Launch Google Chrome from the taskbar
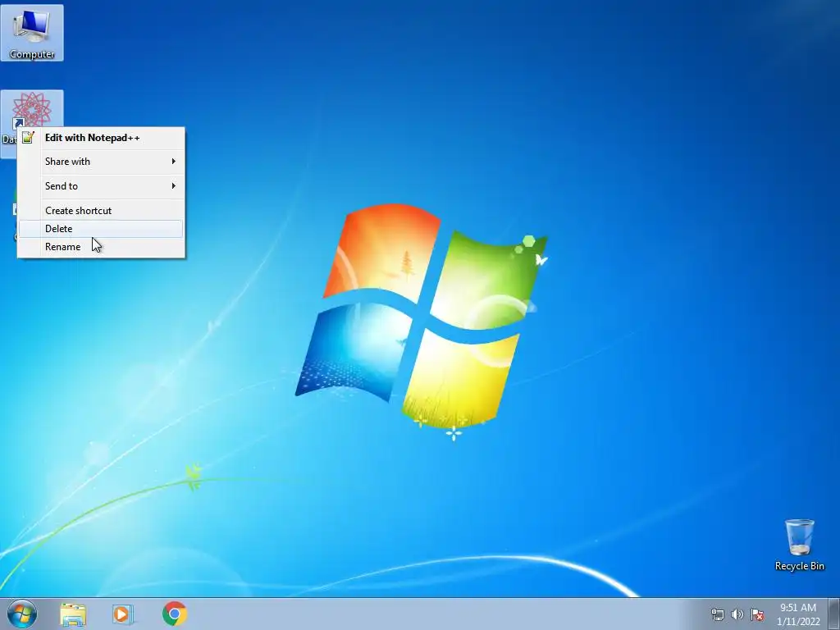The height and width of the screenshot is (630, 840). (x=174, y=614)
